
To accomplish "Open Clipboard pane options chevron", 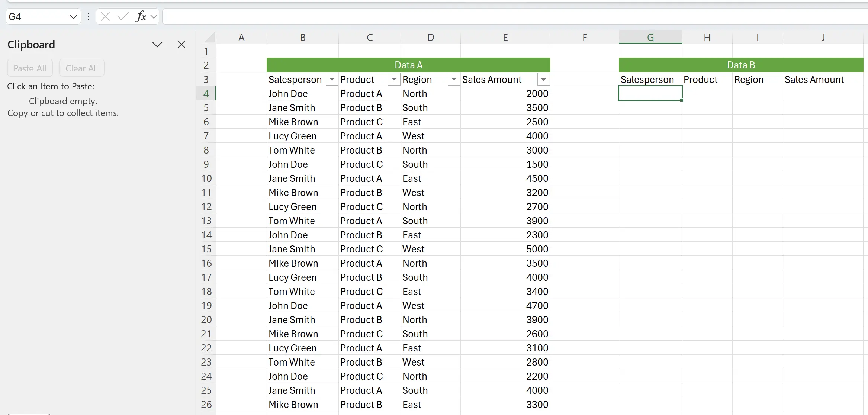I will click(x=157, y=45).
